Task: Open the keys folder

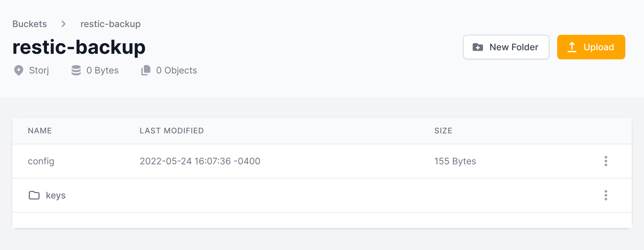Action: [55, 195]
